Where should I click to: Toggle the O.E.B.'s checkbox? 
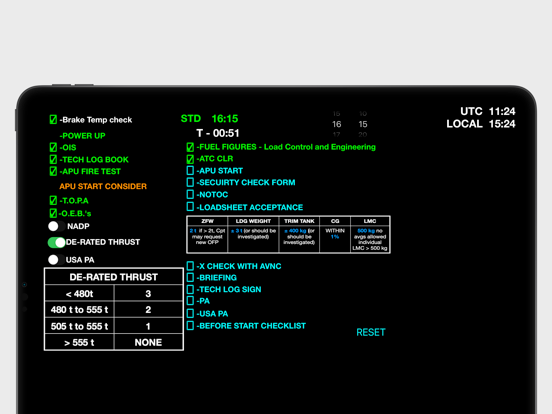[x=53, y=213]
